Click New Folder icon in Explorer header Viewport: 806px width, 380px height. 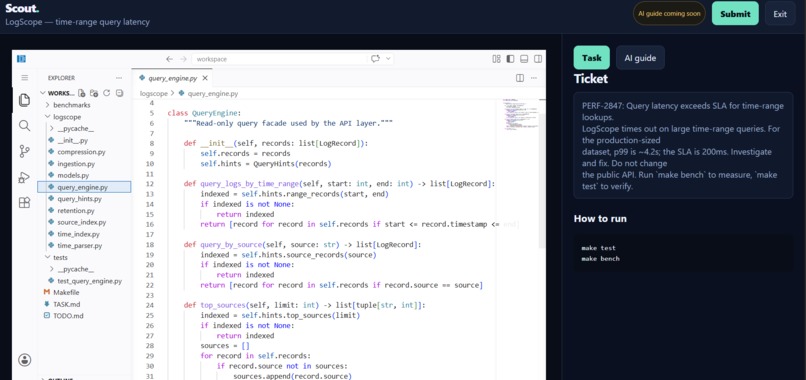[94, 93]
